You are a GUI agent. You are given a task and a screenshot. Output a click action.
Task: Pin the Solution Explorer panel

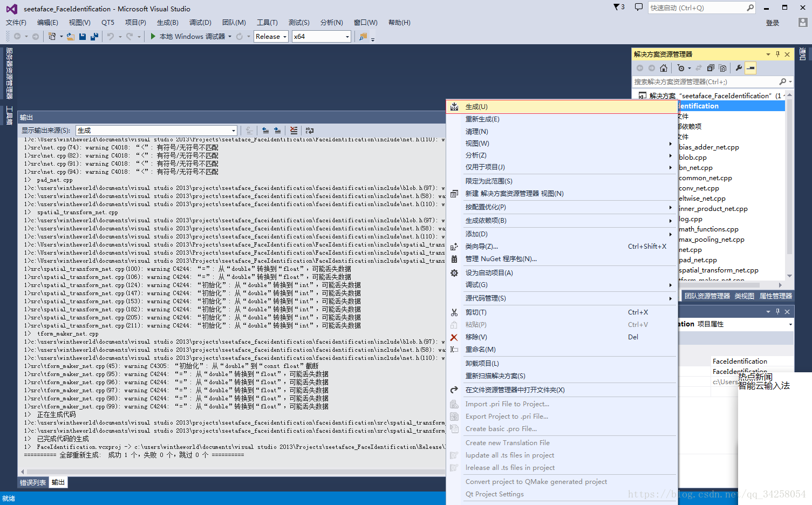777,54
